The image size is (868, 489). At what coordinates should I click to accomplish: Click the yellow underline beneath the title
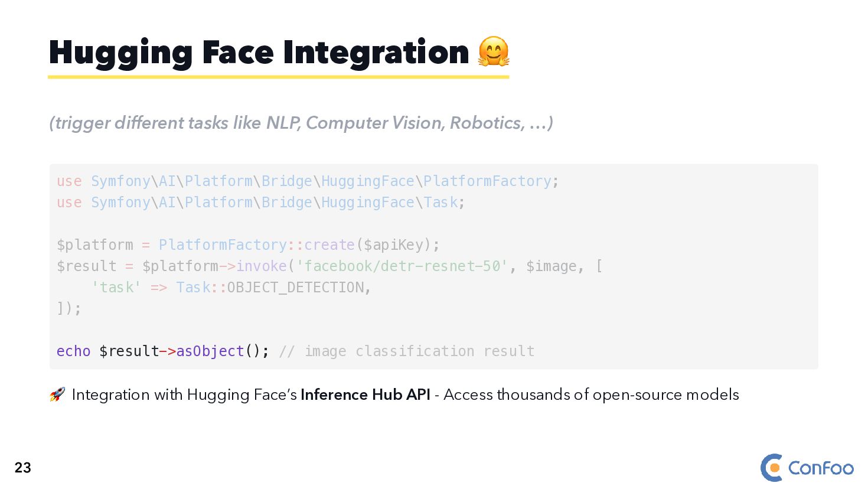click(278, 77)
